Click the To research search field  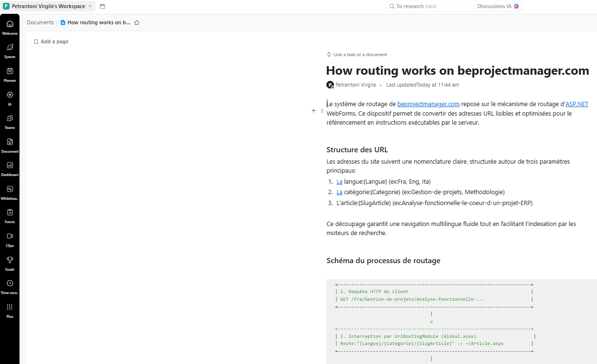click(x=429, y=6)
